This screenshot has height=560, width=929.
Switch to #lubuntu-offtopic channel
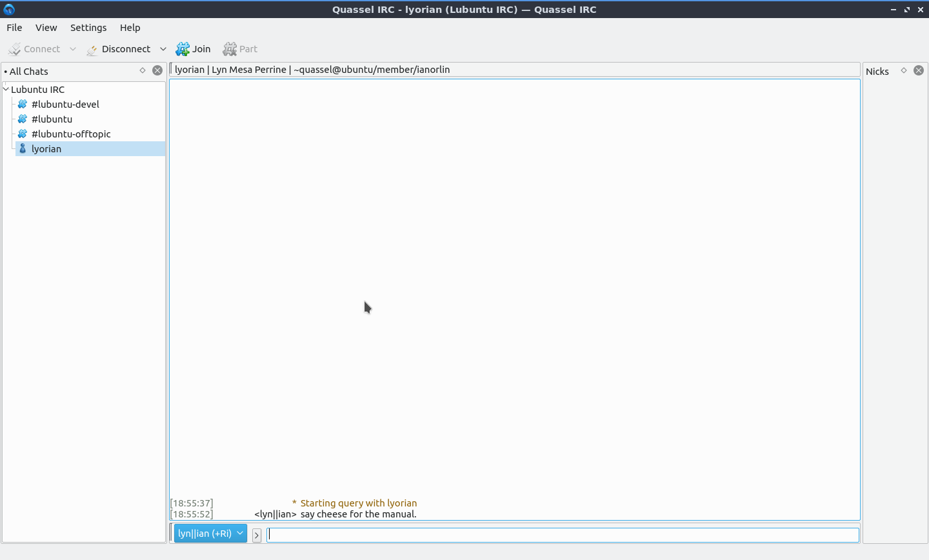[71, 134]
